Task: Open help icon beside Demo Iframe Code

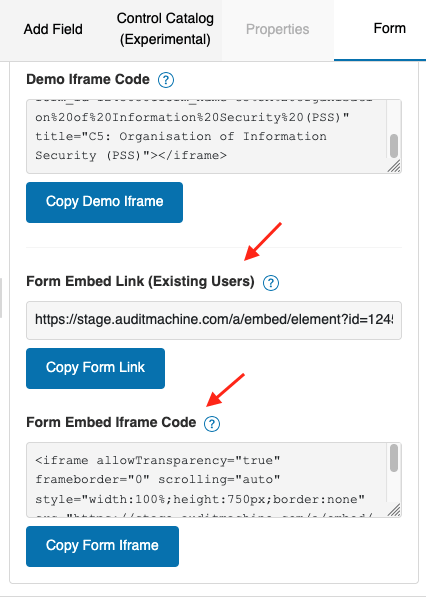Action: (x=166, y=80)
